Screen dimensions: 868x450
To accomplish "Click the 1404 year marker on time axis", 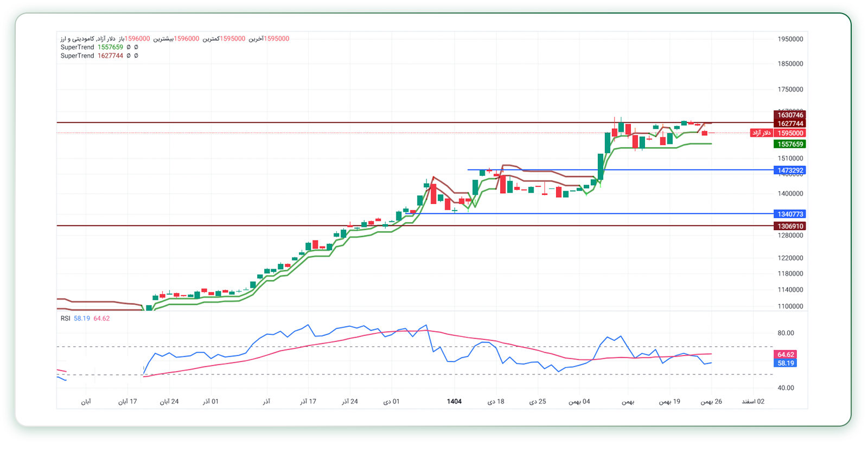I will 454,402.
